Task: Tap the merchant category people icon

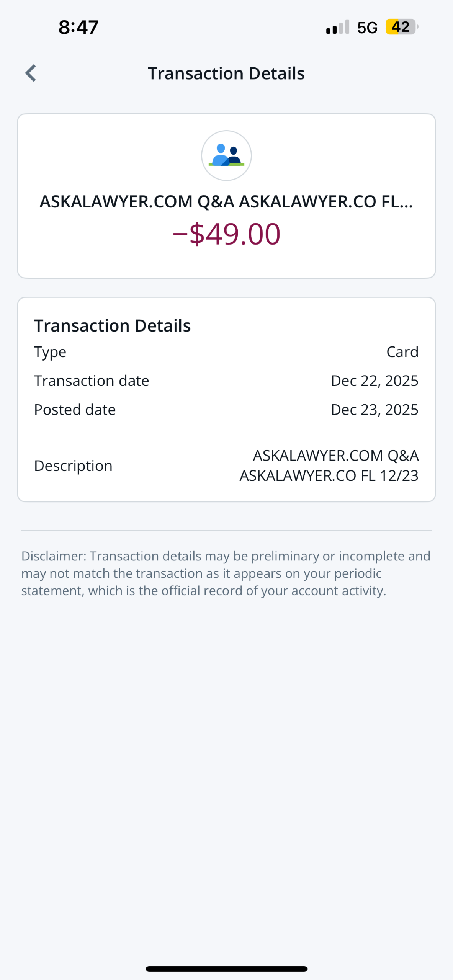Action: [x=226, y=155]
